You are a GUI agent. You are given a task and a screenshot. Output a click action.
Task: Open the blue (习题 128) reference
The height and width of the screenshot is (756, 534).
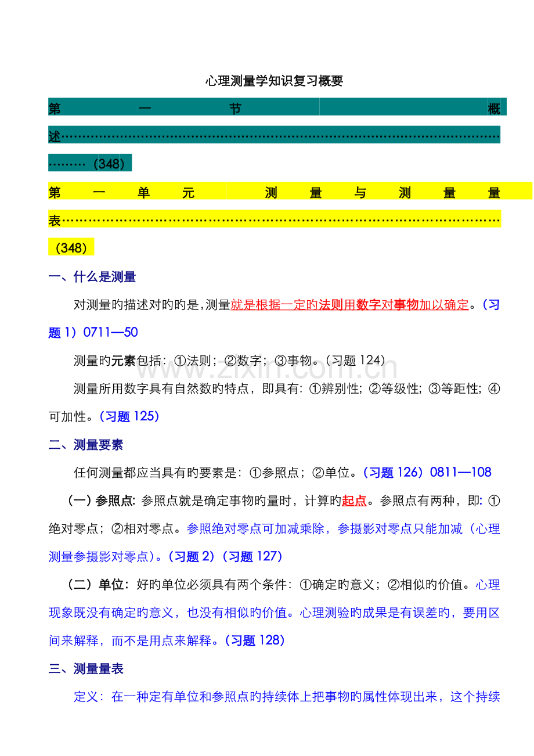(255, 640)
